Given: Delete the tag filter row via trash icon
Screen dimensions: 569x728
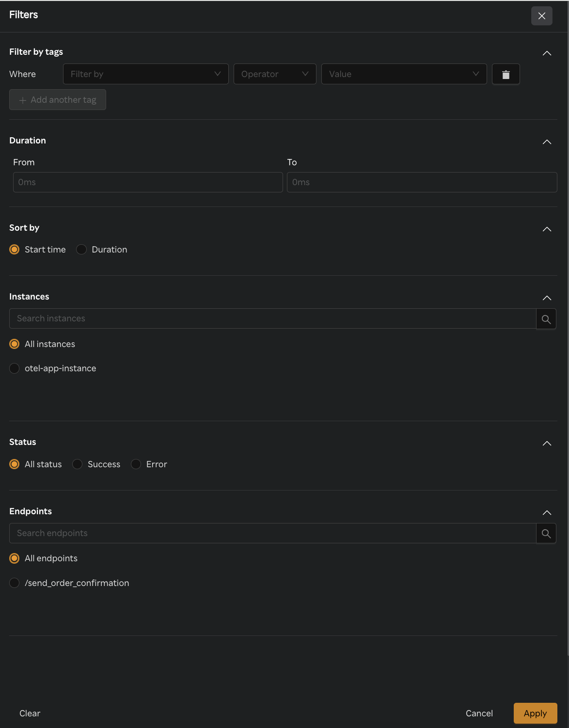Looking at the screenshot, I should point(506,74).
